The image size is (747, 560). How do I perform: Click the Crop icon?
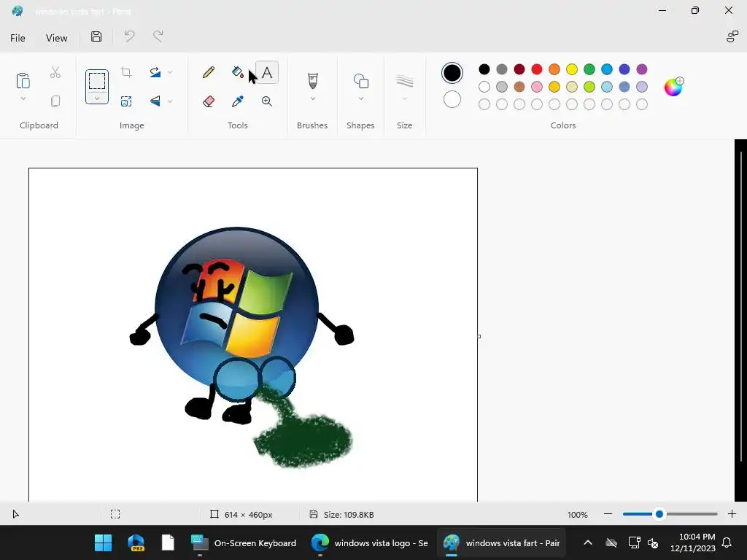tap(126, 72)
